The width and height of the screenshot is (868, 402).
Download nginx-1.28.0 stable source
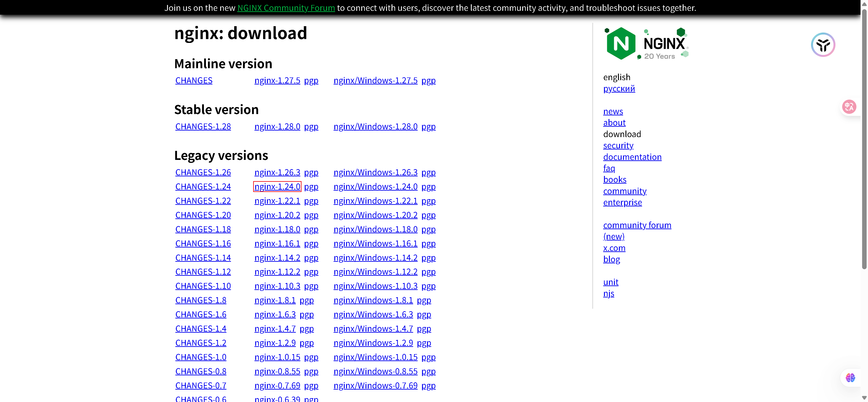click(x=277, y=127)
